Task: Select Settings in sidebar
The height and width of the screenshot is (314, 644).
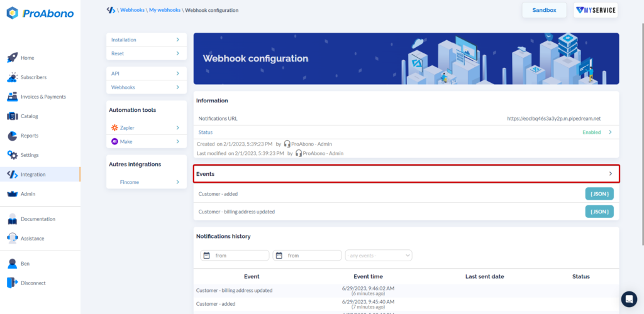Action: click(x=30, y=155)
